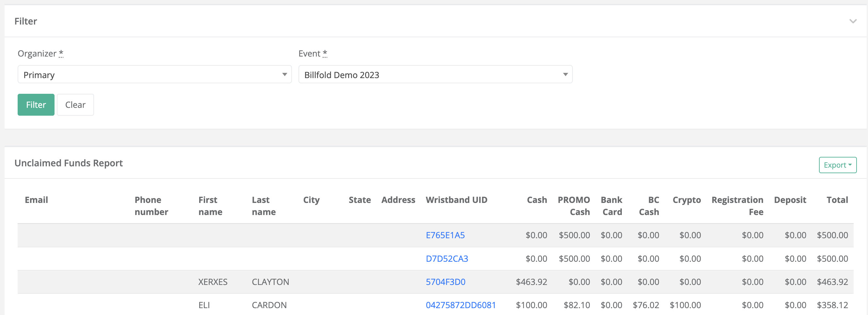Click the Unclaimed Funds Report heading

click(68, 163)
